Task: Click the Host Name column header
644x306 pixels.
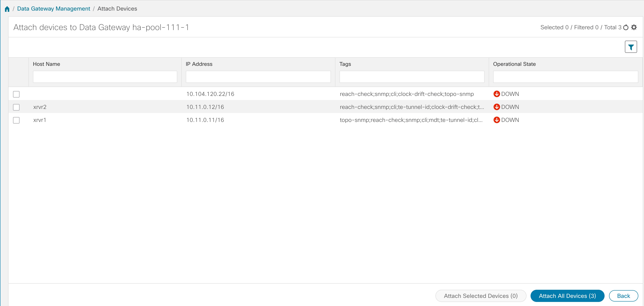Action: pyautogui.click(x=47, y=64)
